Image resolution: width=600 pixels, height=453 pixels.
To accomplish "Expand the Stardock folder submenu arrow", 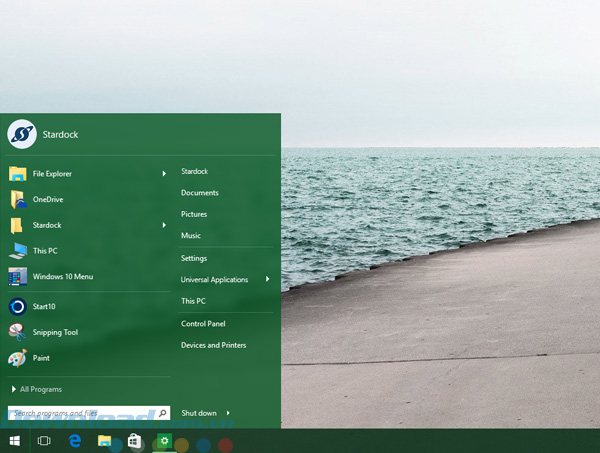I will [x=164, y=225].
